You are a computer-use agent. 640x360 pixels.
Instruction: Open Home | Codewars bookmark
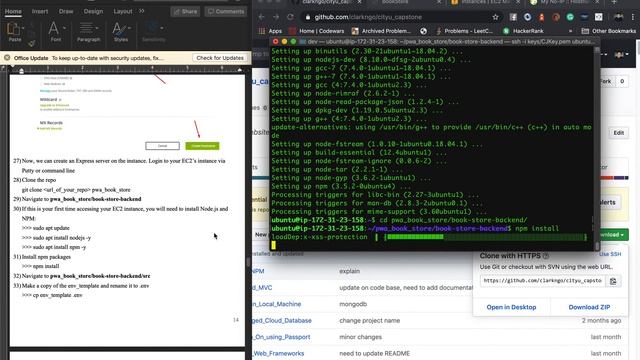(x=317, y=31)
